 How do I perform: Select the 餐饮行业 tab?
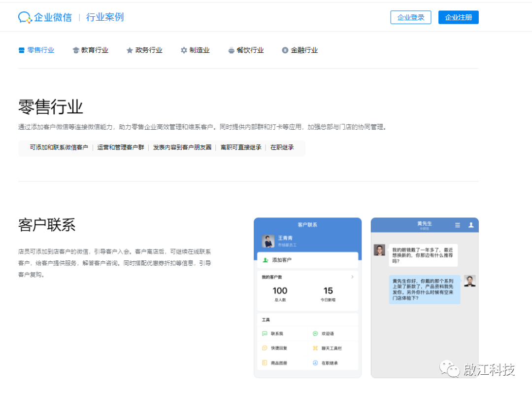pos(246,50)
